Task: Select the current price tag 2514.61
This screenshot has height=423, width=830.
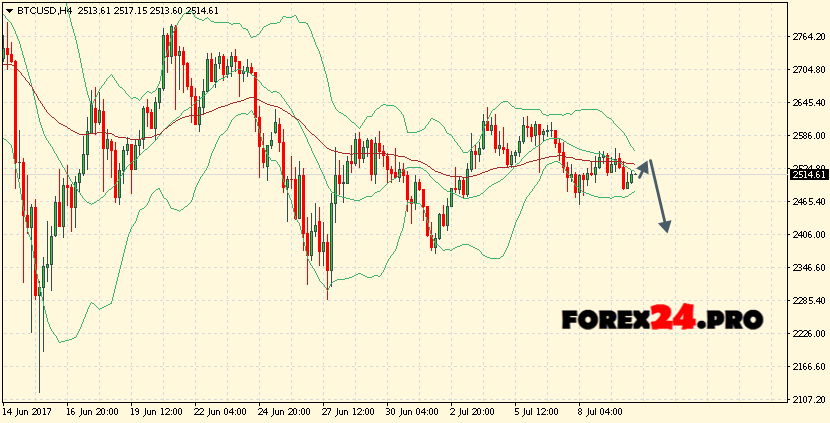Action: tap(808, 175)
